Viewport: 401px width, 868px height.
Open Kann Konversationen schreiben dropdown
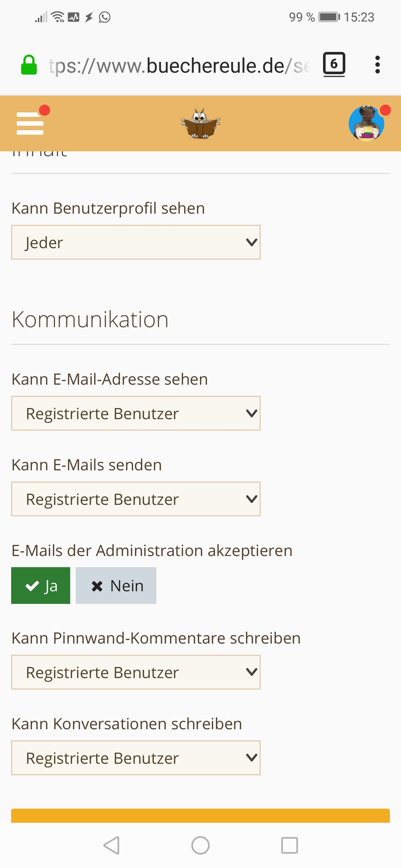click(136, 758)
